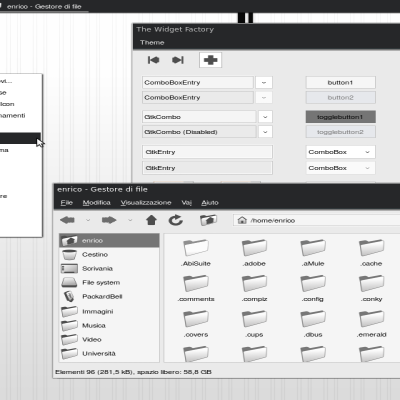The height and width of the screenshot is (400, 400).
Task: Open Università in the sidebar
Action: click(x=109, y=353)
